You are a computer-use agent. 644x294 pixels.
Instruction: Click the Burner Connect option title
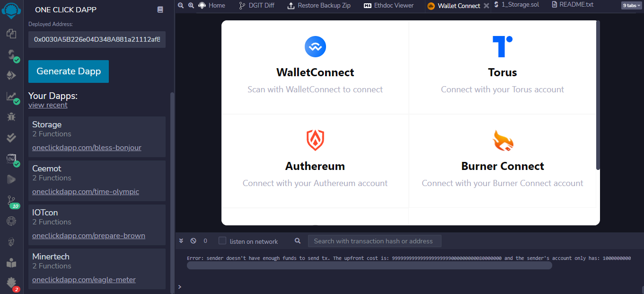503,166
